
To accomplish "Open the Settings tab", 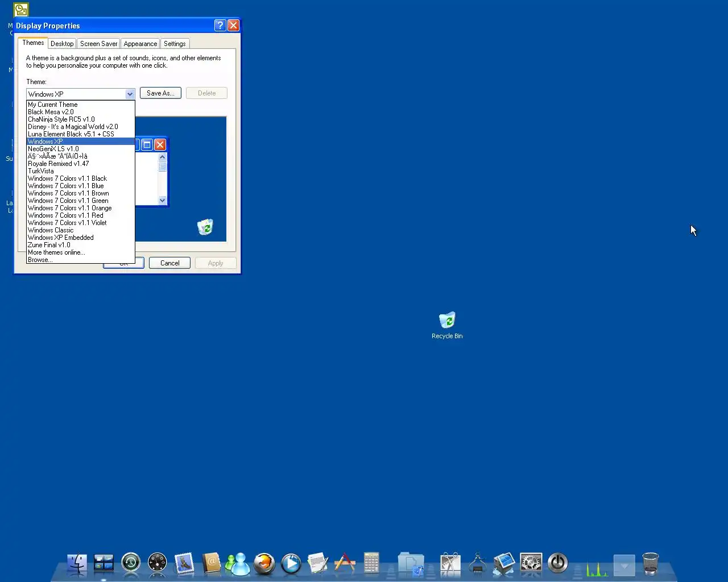I will tap(175, 44).
